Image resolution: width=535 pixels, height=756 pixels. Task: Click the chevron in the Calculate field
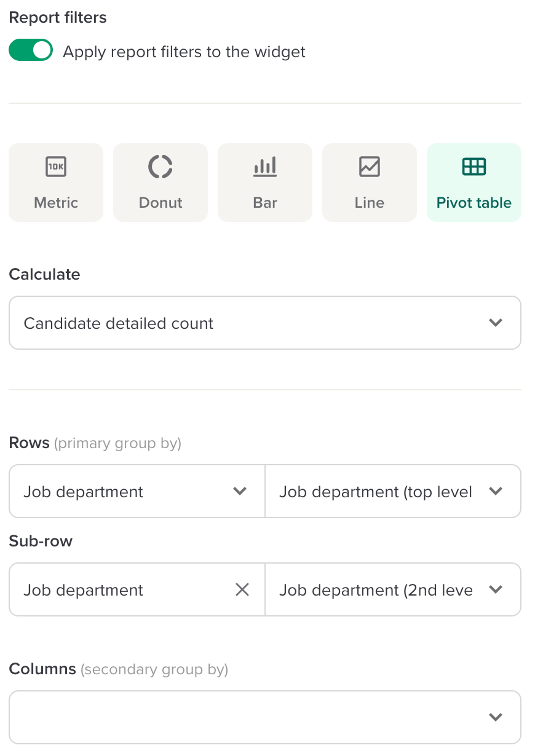click(x=496, y=323)
